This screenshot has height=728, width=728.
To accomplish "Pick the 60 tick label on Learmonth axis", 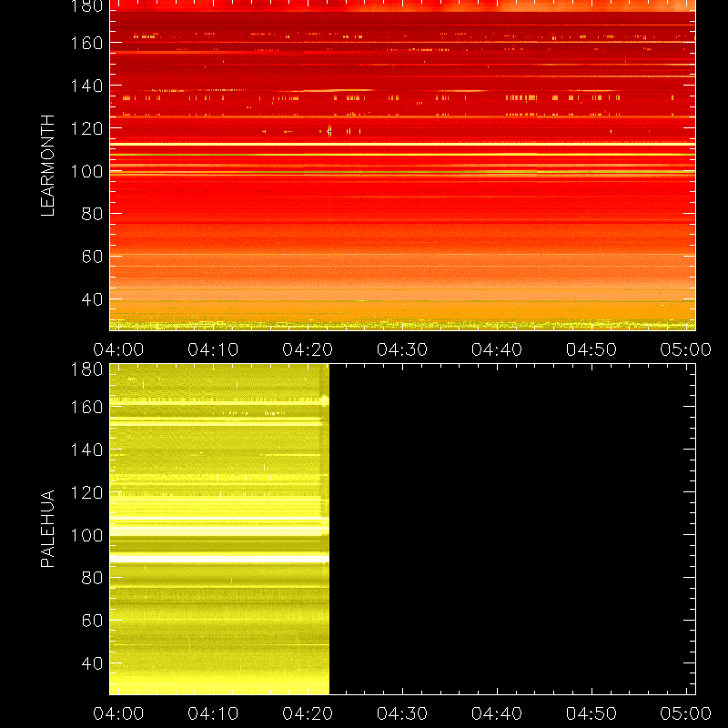I will click(x=92, y=257).
